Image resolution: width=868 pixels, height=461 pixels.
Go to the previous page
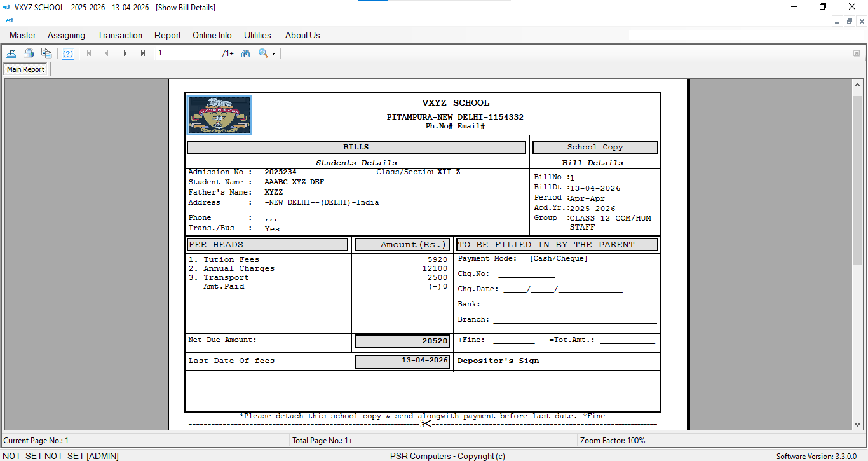(107, 53)
